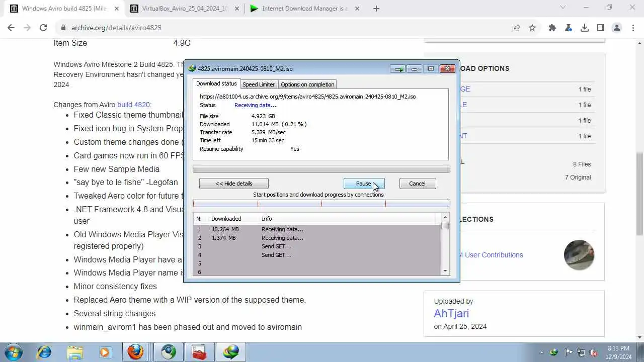Click the download URL text in IDM
The width and height of the screenshot is (644, 362).
point(307,97)
